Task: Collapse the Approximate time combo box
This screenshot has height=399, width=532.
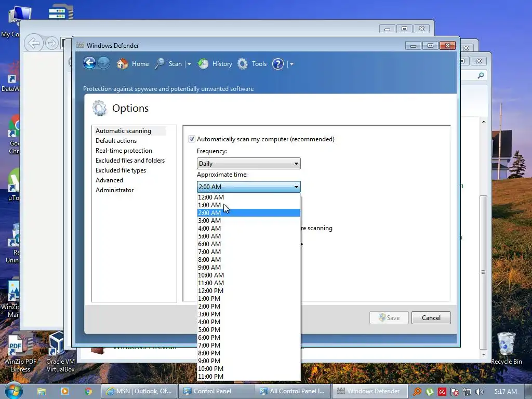Action: point(249,187)
